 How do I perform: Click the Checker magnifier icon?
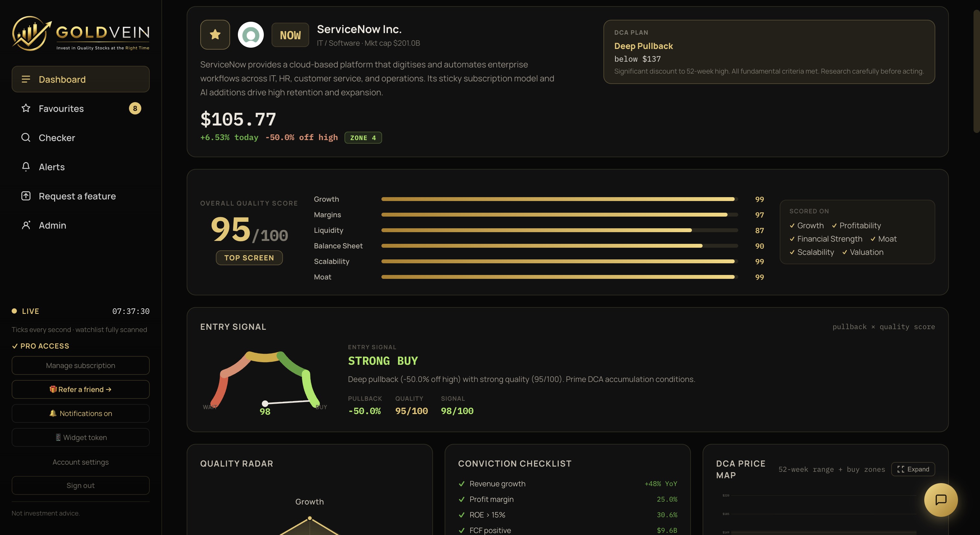pos(26,137)
